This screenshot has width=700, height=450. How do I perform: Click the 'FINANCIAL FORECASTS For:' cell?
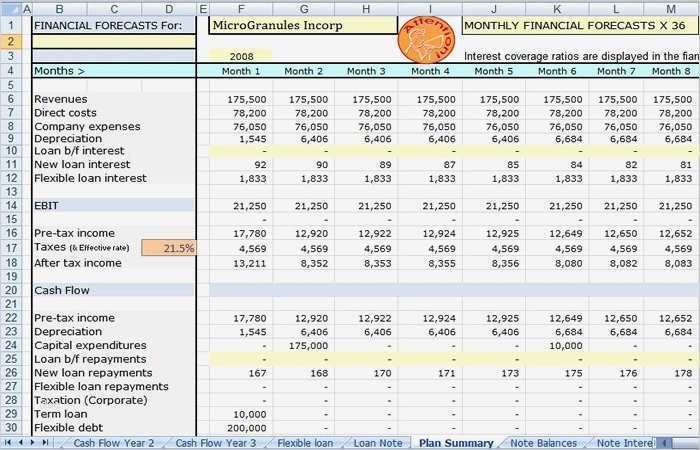[114, 25]
